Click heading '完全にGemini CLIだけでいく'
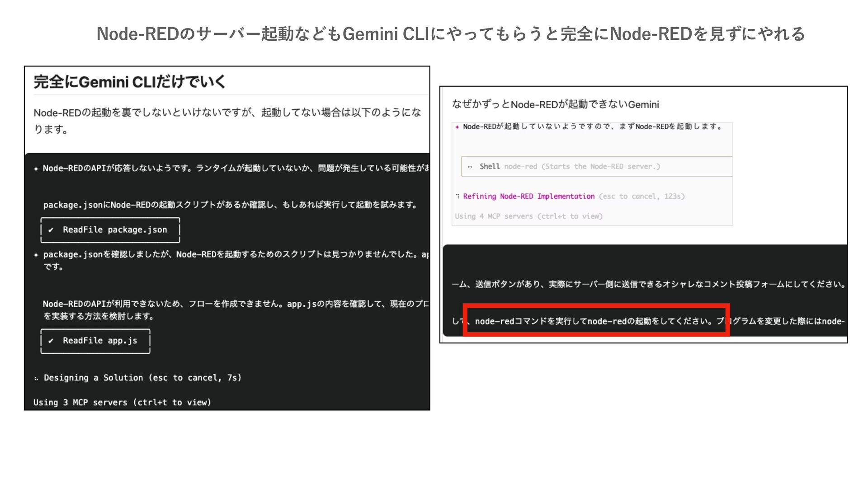Image resolution: width=868 pixels, height=488 pixels. (130, 82)
